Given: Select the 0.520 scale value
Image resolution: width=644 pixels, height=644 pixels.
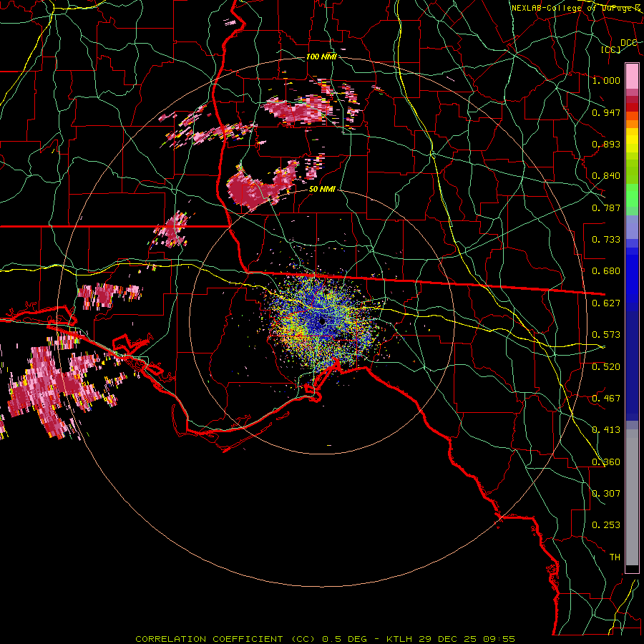Looking at the screenshot, I should 606,367.
